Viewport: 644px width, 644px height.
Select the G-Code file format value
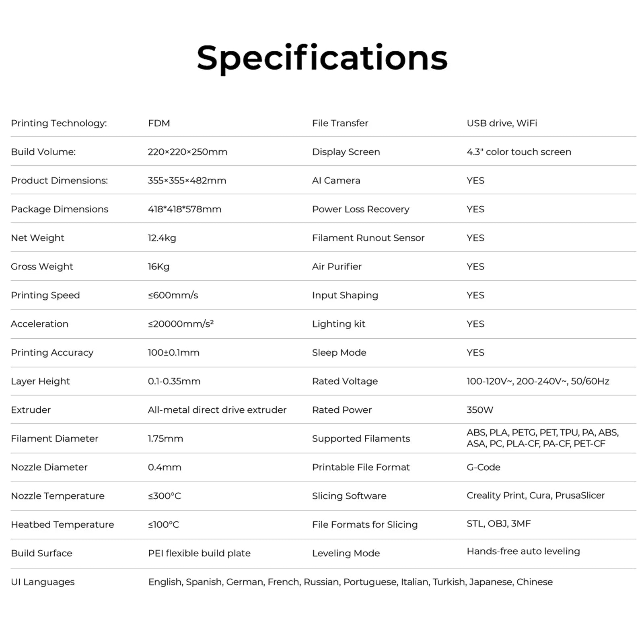(x=484, y=467)
